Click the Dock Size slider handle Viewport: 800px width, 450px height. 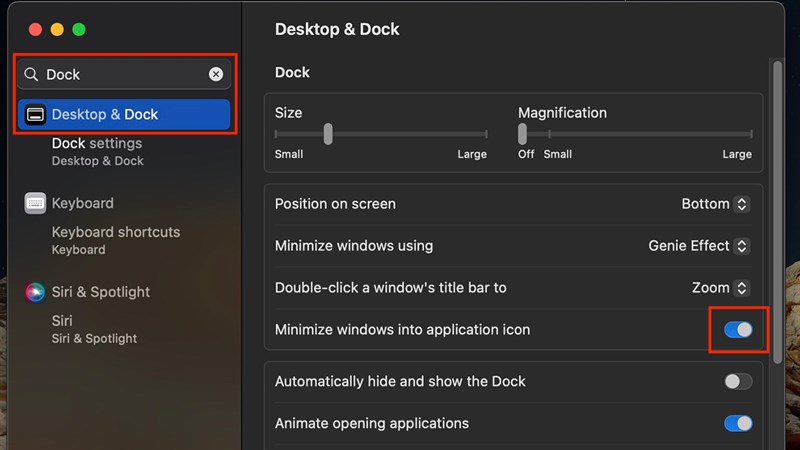[328, 134]
